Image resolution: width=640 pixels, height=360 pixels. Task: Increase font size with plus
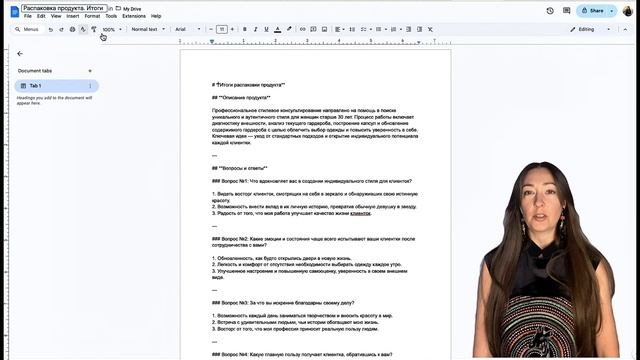(232, 29)
